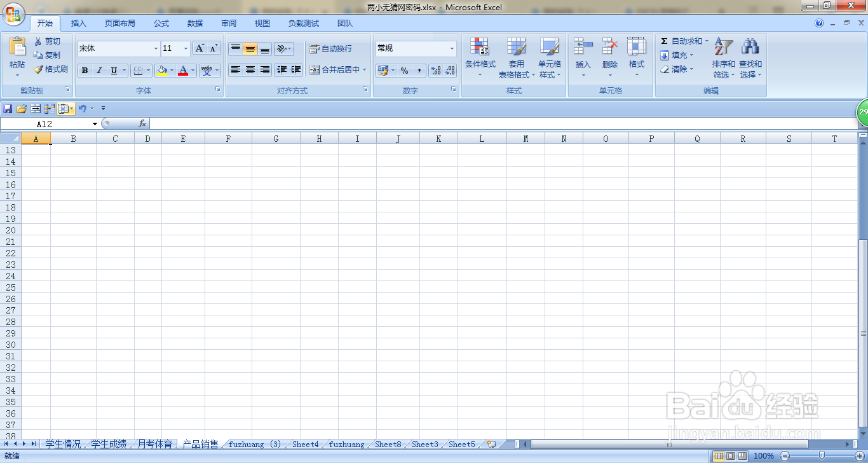Click the Cut (剪切) scissors button
Image resolution: width=868 pixels, height=463 pixels.
coord(48,41)
